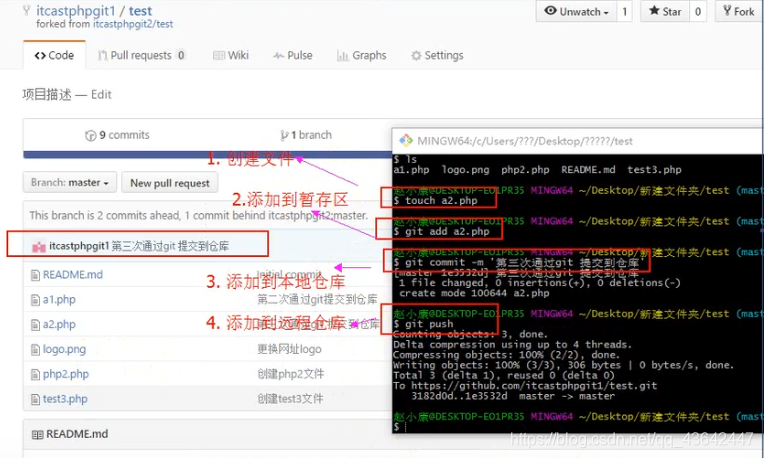764x458 pixels.
Task: Open commit message 创建php2文件
Action: tap(290, 374)
